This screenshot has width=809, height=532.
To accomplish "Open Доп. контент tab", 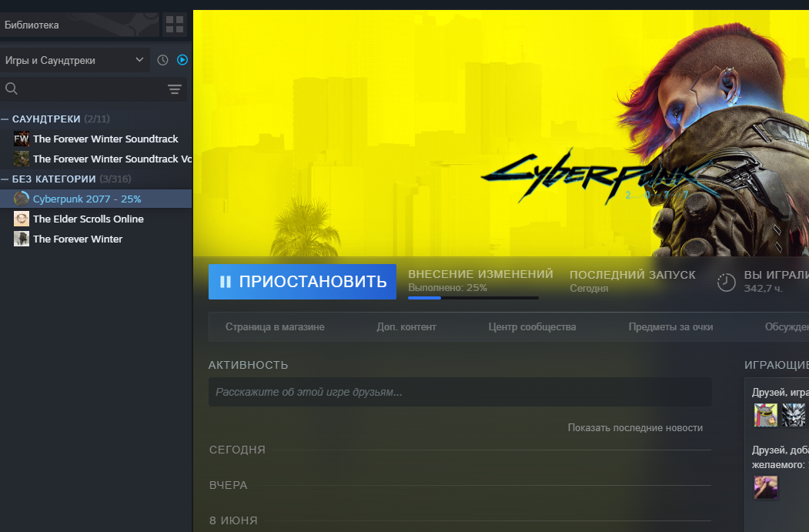I will [406, 326].
